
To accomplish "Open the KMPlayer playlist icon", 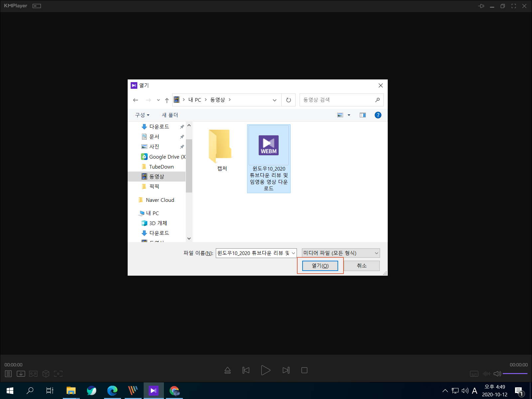I will click(8, 374).
